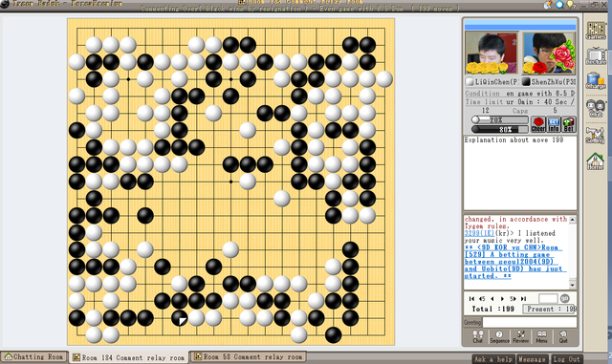
Task: Click the white 20% betting progress bar
Action: (x=499, y=119)
